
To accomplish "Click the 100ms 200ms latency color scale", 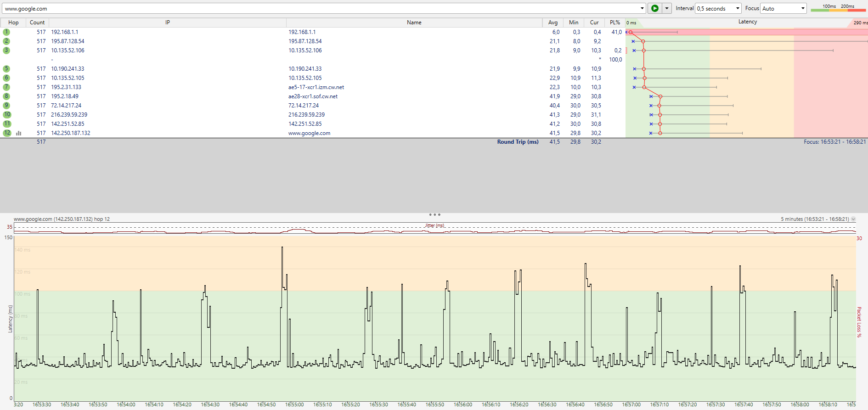I will 838,8.
